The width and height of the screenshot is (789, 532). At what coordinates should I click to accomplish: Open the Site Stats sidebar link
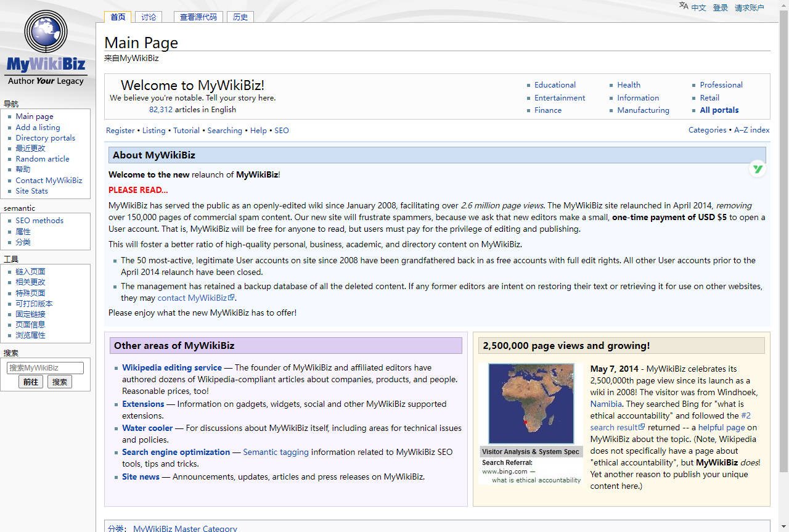tap(31, 191)
